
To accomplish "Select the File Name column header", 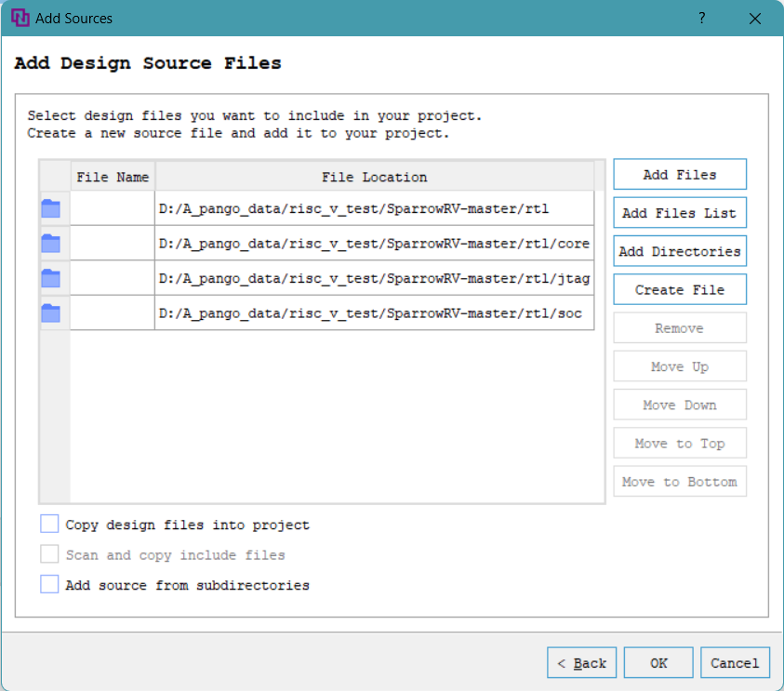I will [113, 177].
